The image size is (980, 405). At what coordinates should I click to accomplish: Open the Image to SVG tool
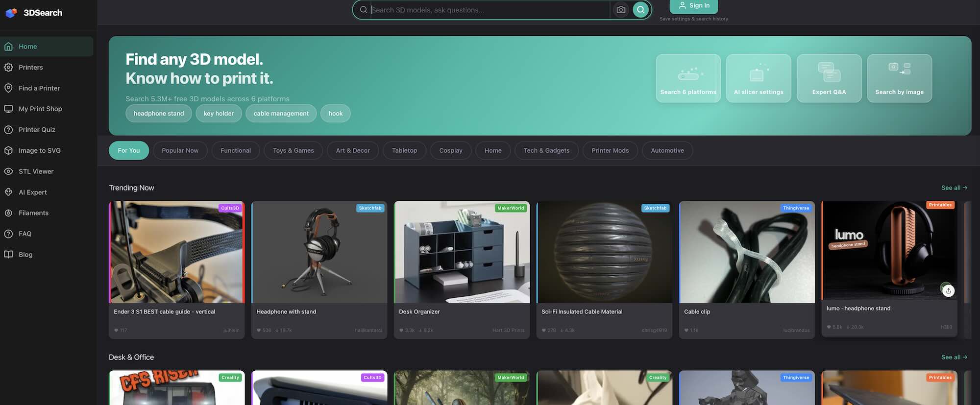[39, 151]
